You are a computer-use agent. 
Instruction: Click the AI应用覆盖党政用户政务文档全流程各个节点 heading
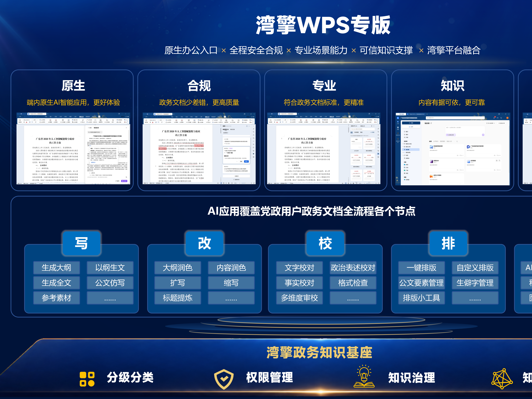(311, 211)
